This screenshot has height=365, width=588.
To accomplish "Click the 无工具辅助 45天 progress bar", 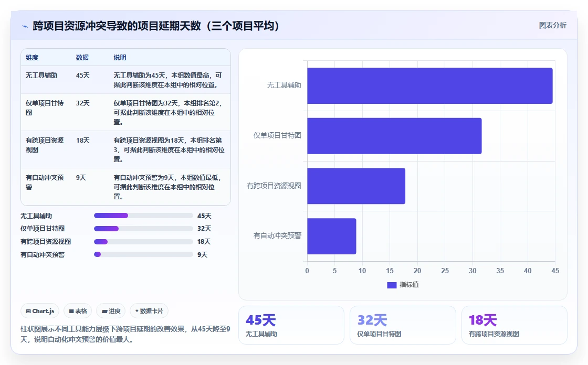I will click(x=143, y=216).
